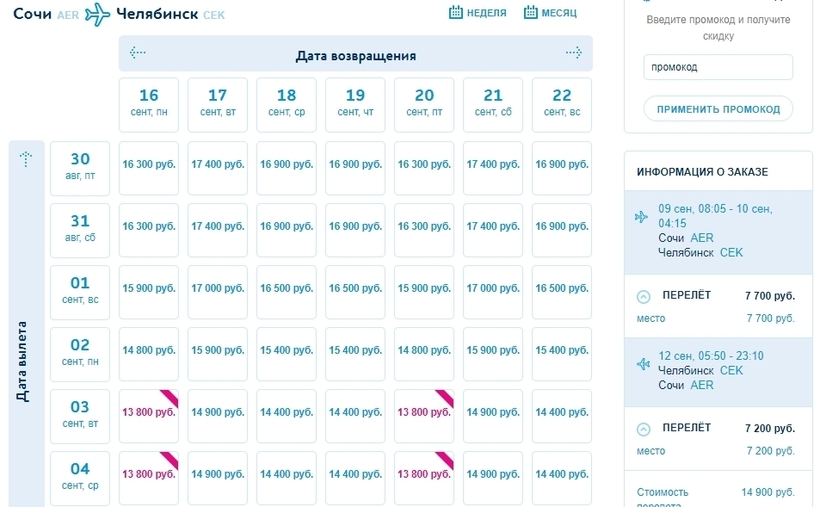The image size is (820, 507).
Task: Focus the промокод input field
Action: (x=717, y=67)
